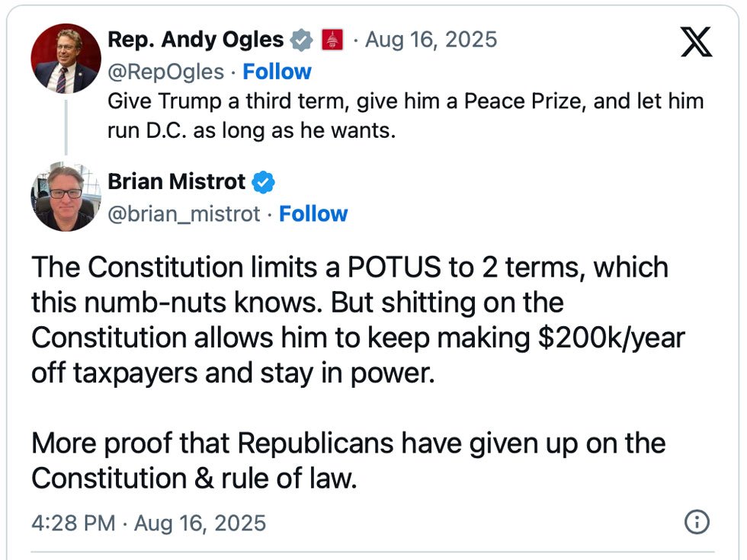The image size is (747, 560).
Task: Click Brian Mistrot's blue verified checkmark
Action: tap(264, 182)
